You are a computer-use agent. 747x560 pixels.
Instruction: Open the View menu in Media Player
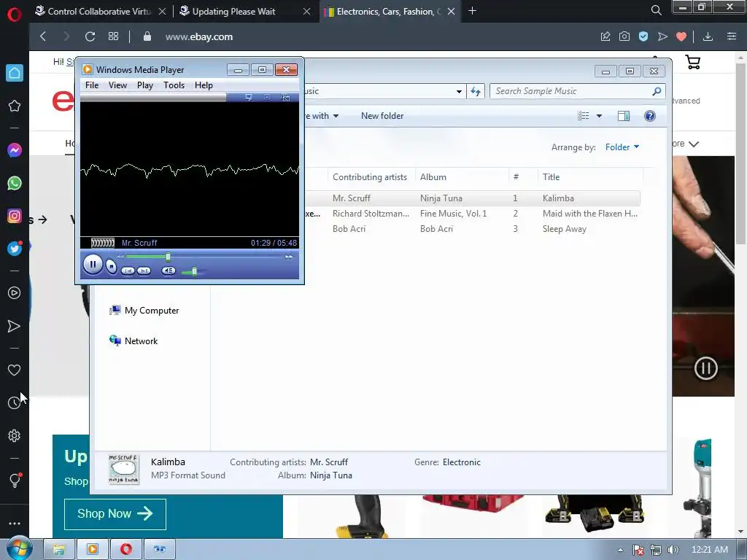[117, 85]
